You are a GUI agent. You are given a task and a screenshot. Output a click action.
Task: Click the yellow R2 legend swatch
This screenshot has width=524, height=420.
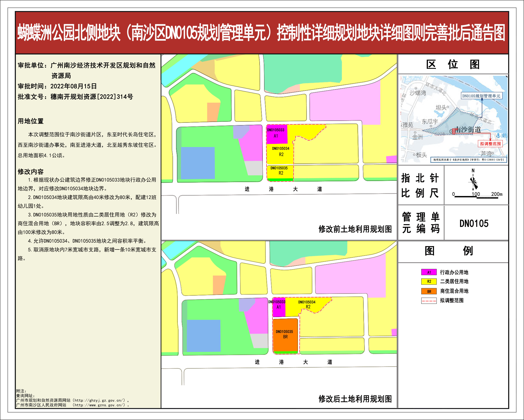coord(429,281)
